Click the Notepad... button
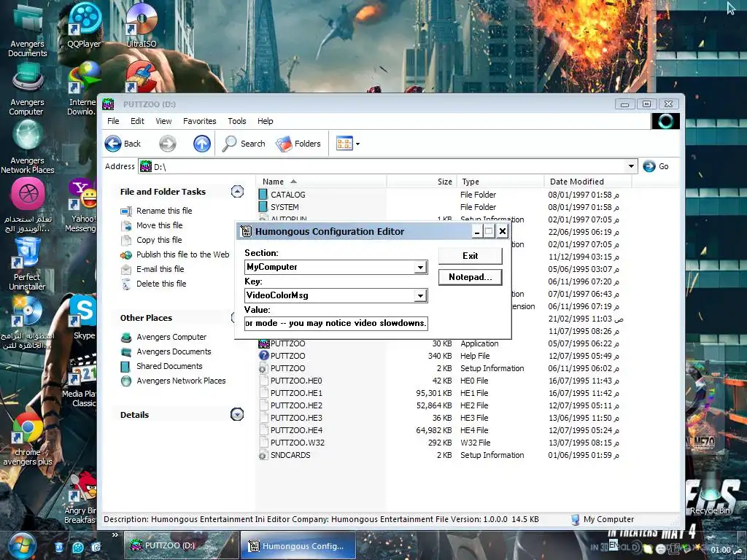This screenshot has height=560, width=747. [471, 277]
